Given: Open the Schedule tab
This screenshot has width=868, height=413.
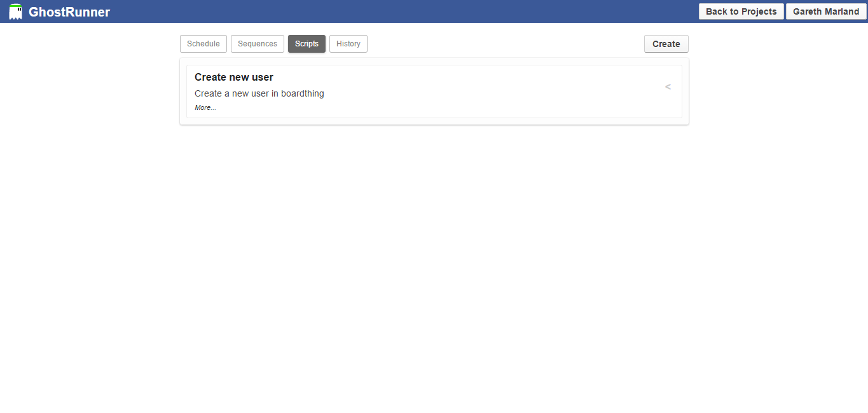Looking at the screenshot, I should point(203,43).
